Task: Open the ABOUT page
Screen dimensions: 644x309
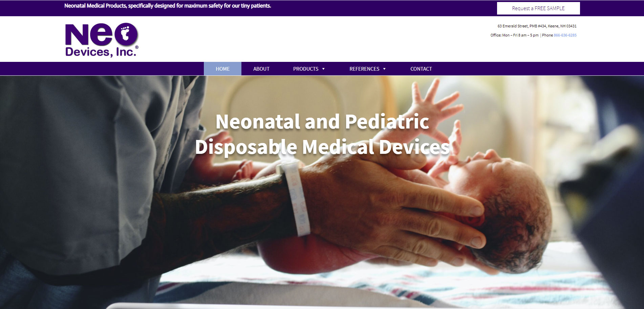Action: pos(261,69)
